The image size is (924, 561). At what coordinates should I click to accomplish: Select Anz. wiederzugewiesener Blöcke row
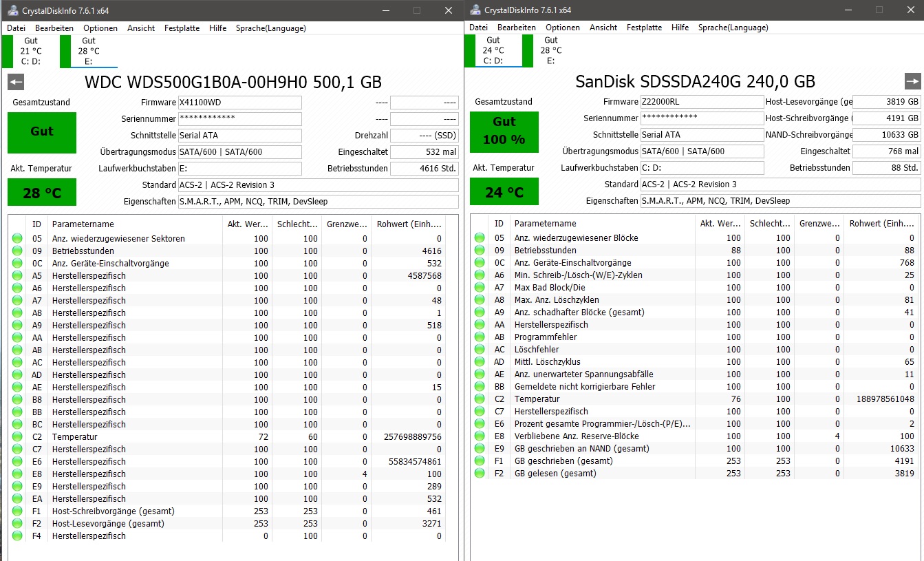point(694,238)
